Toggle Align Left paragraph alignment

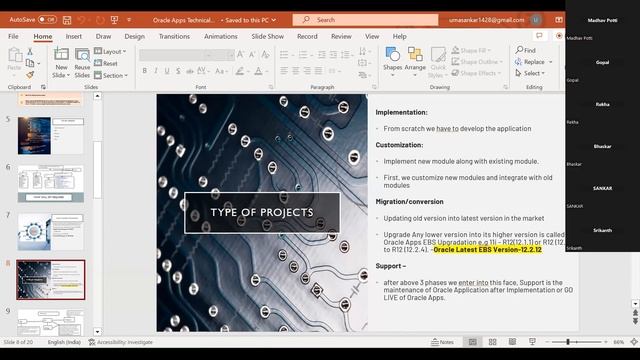click(x=284, y=71)
